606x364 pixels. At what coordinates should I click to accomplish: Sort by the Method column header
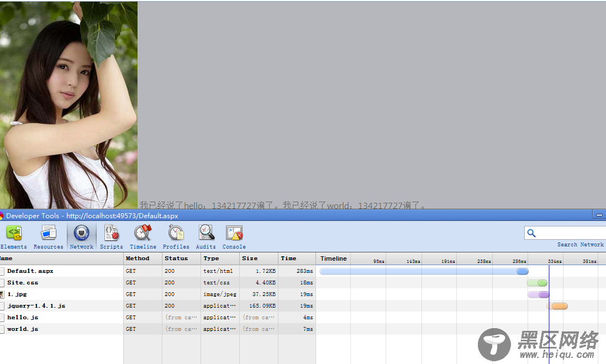(143, 259)
